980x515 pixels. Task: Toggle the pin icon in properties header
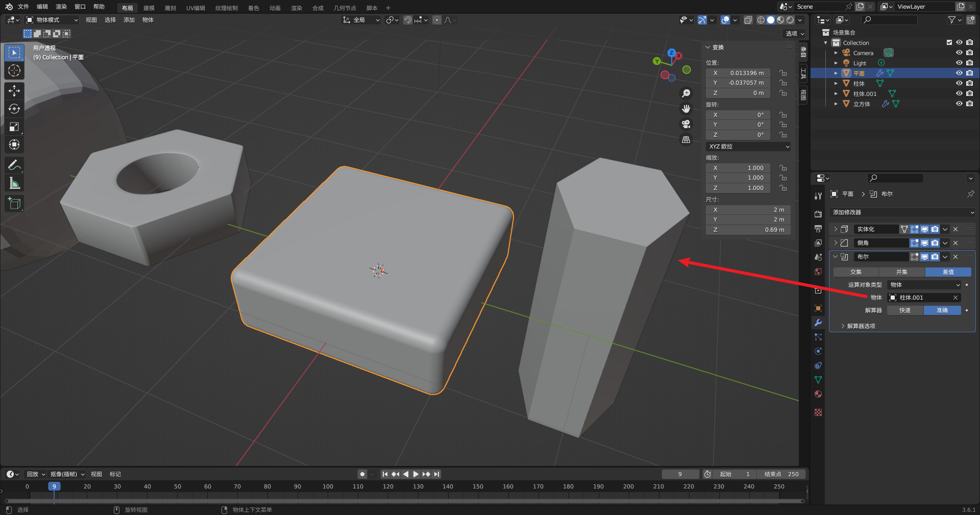tap(970, 194)
